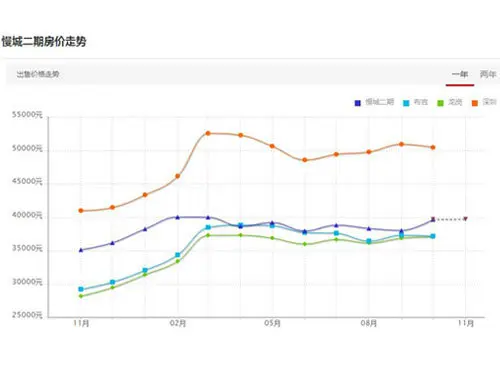Viewport: 500px width, 375px height.
Task: Toggle the dark blue 慢城二期 legend swatch
Action: click(x=358, y=103)
